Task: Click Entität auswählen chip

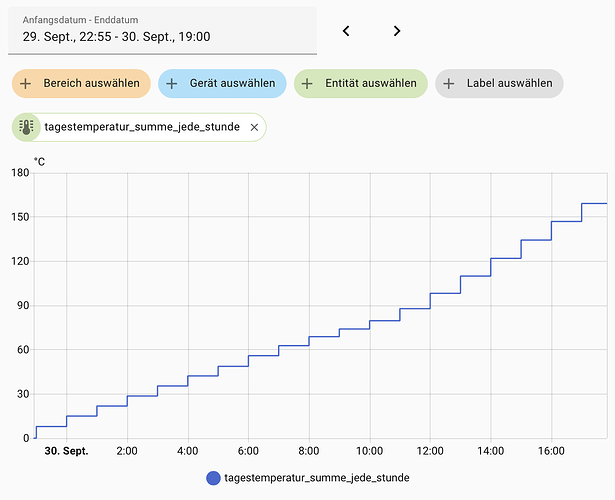Action: pyautogui.click(x=361, y=84)
